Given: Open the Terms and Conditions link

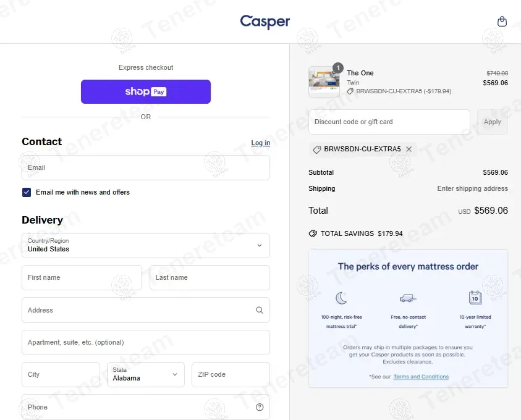Looking at the screenshot, I should [421, 377].
